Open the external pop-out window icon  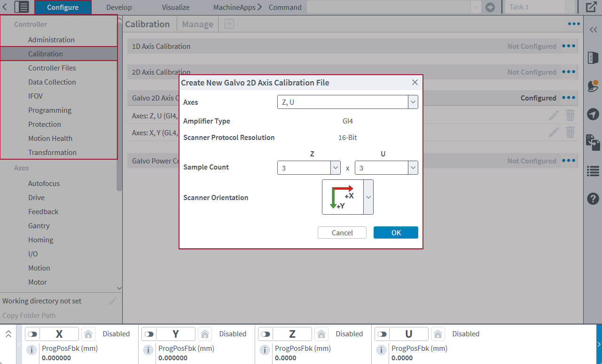591,8
